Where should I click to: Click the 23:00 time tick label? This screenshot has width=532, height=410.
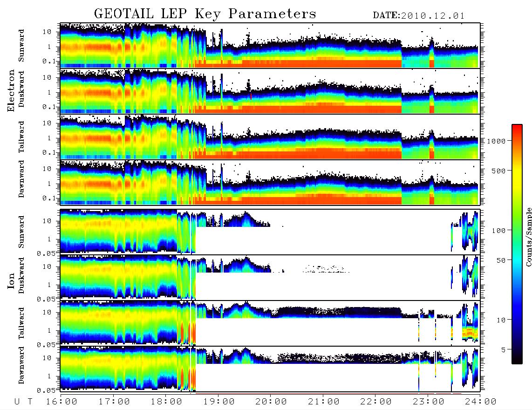click(429, 402)
